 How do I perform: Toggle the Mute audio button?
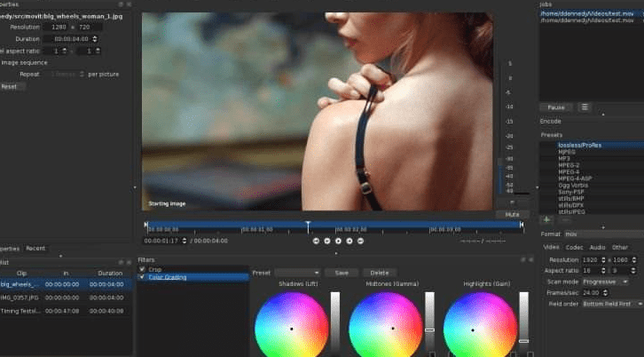point(512,215)
